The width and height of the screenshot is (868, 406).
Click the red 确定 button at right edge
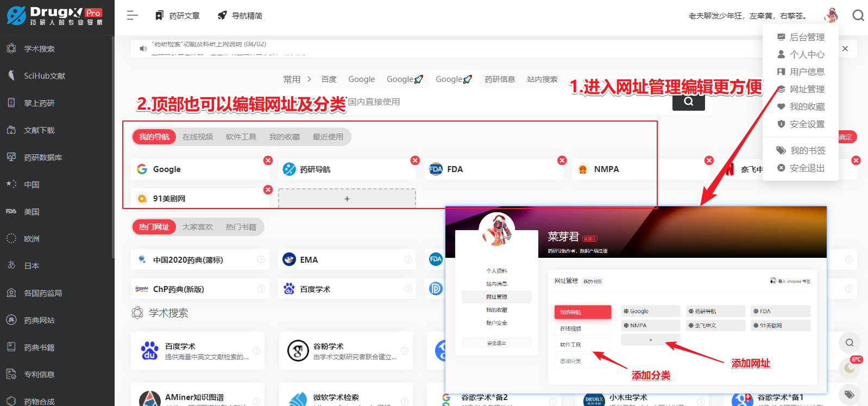847,137
